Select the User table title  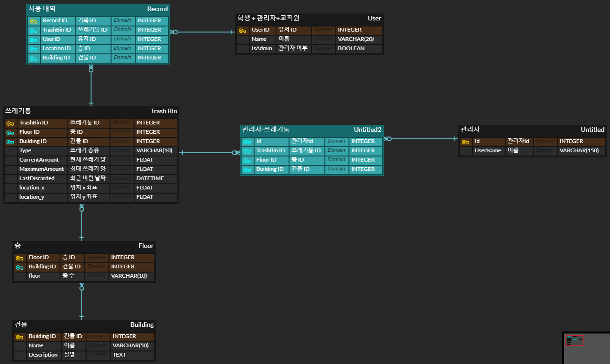point(374,18)
